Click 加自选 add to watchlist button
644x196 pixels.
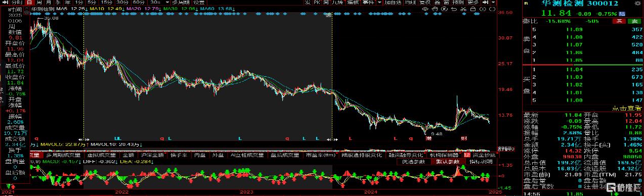coord(393,3)
